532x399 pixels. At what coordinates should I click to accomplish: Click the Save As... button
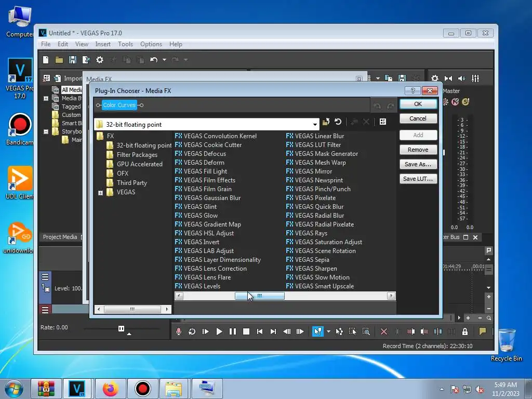point(418,164)
